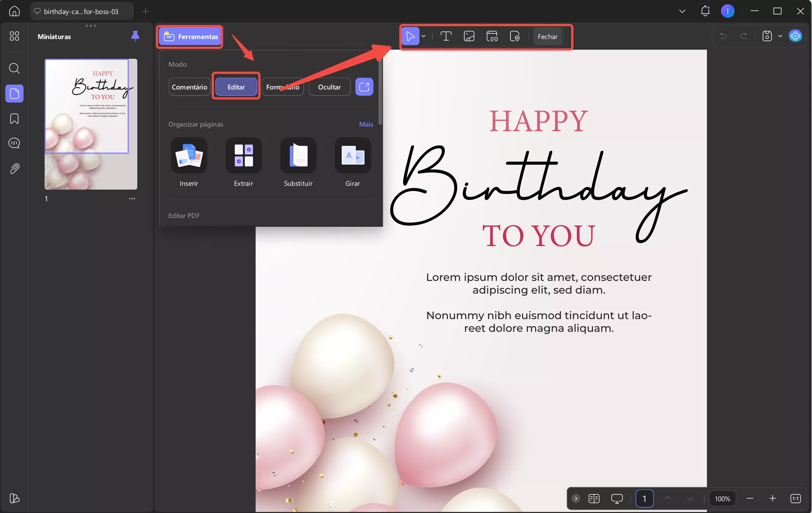Screen dimensions: 812x513
Task: Go to the Home icon
Action: click(14, 11)
